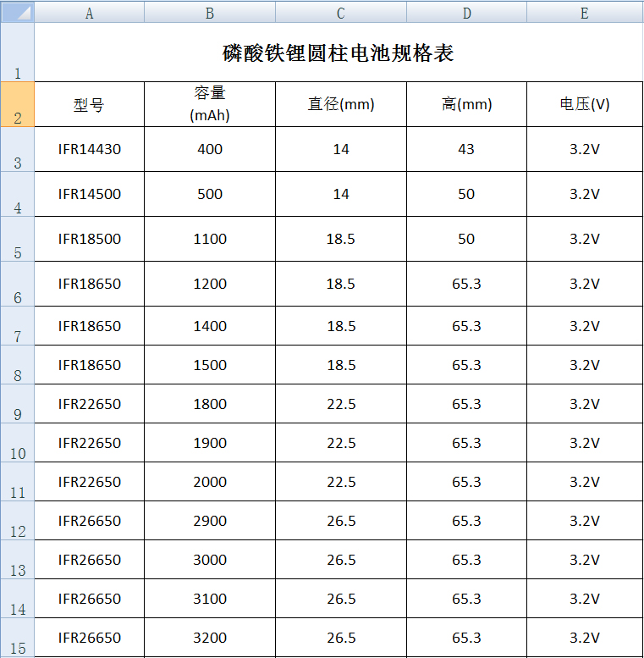Click the 电压(V) header cell
644x658 pixels.
click(x=585, y=104)
